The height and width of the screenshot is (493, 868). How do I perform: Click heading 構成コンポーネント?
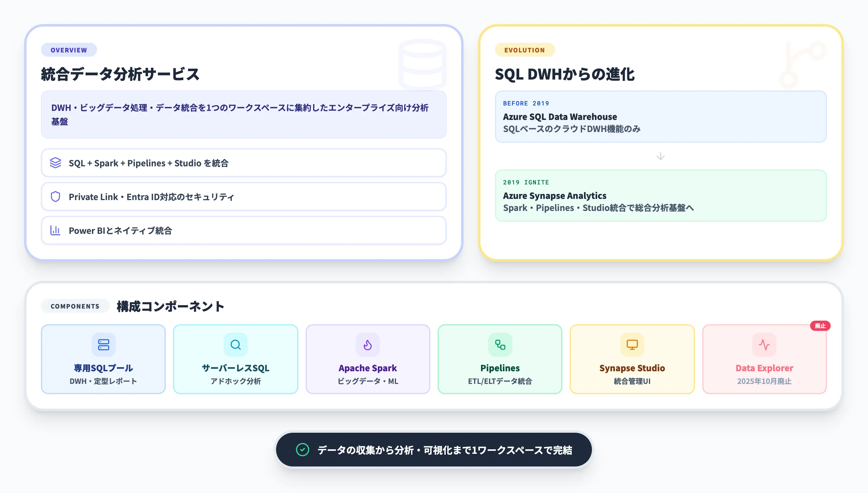(170, 306)
